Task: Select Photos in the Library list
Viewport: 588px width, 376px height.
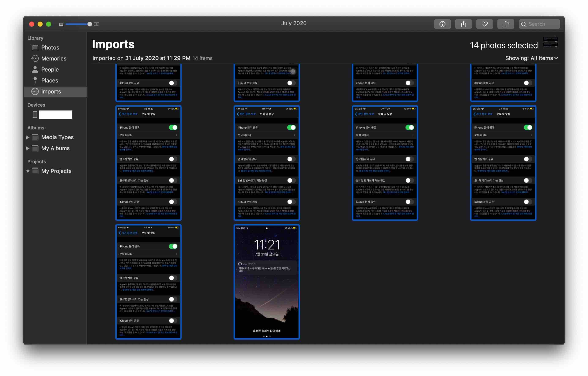Action: click(50, 47)
